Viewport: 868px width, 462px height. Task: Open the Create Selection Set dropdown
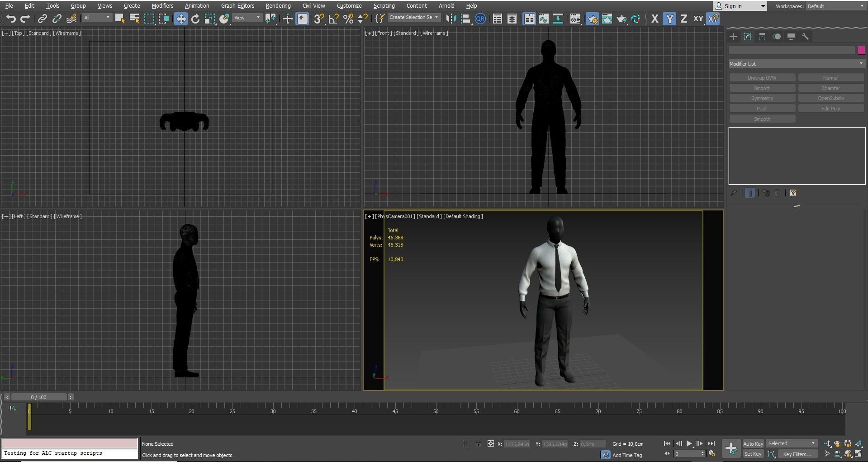coord(413,18)
